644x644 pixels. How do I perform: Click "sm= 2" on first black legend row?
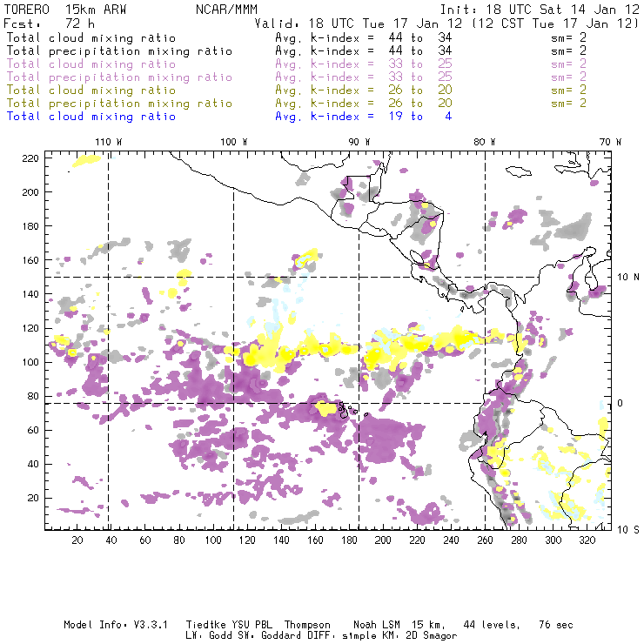pos(569,37)
